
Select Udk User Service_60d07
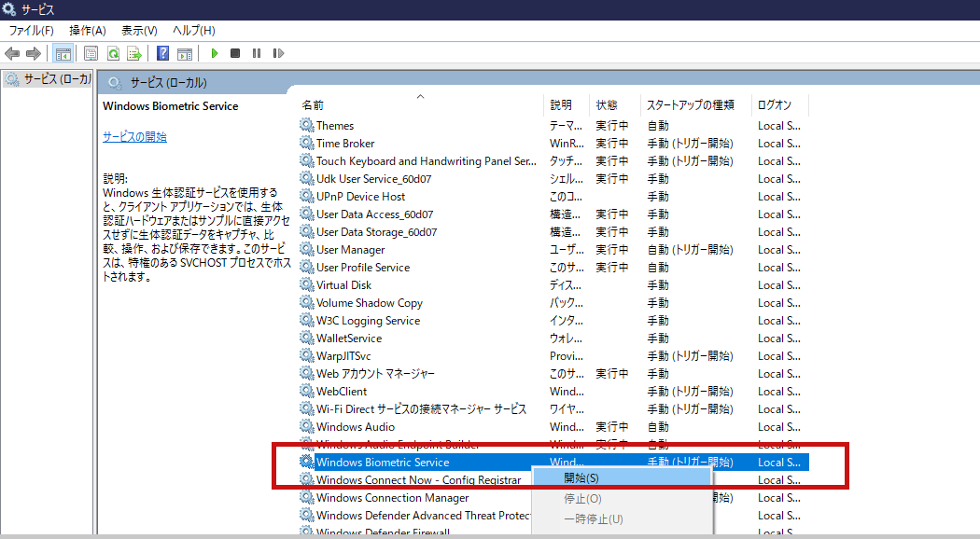click(x=553, y=179)
